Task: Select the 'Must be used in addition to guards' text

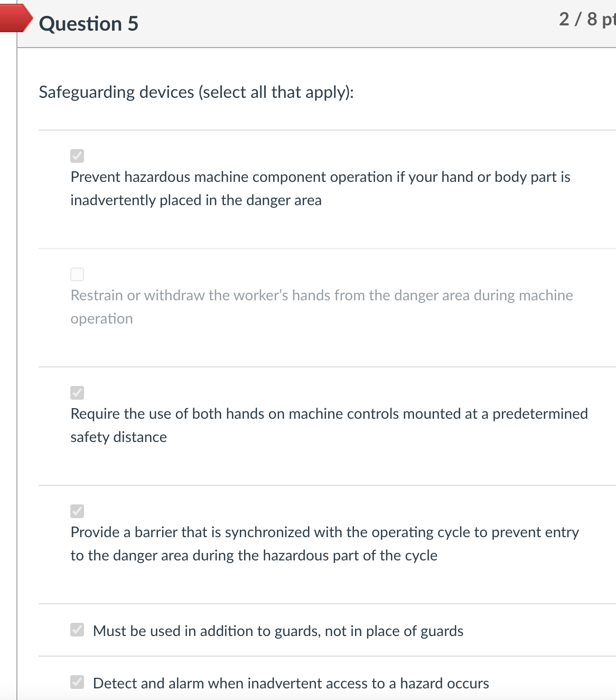Action: click(278, 631)
